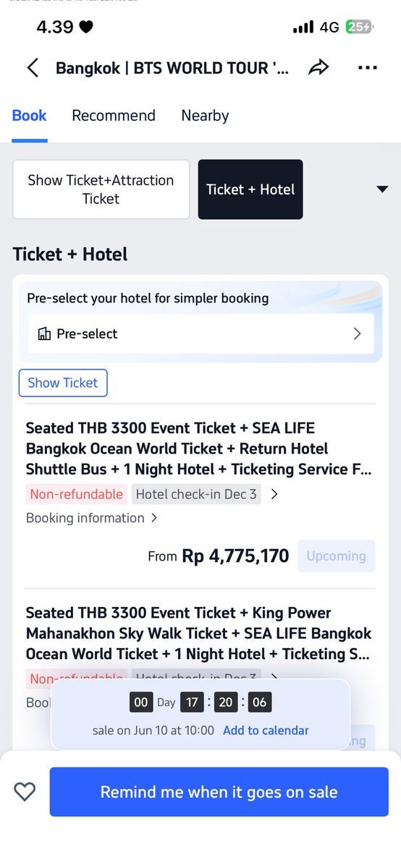The image size is (401, 868).
Task: Switch to the Recommend tab
Action: [114, 116]
